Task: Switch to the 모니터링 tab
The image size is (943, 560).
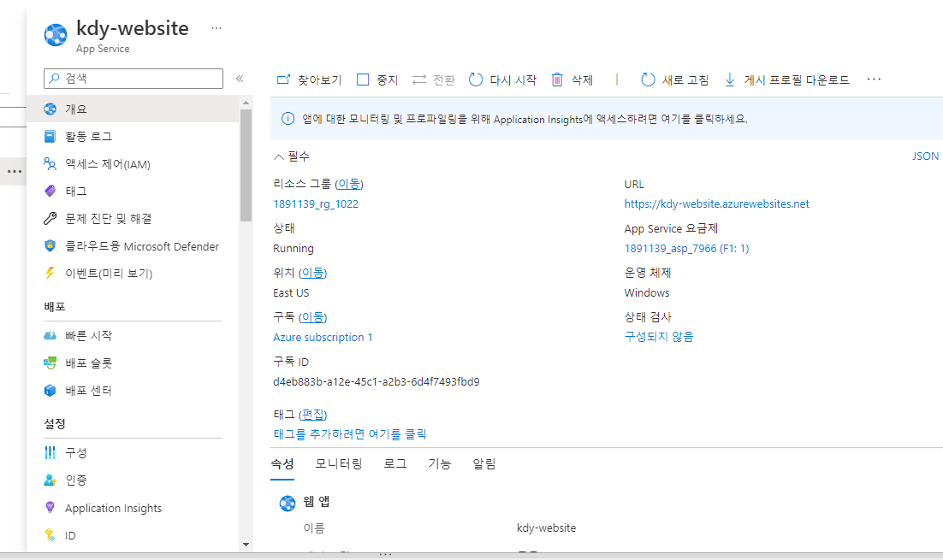Action: click(x=339, y=464)
